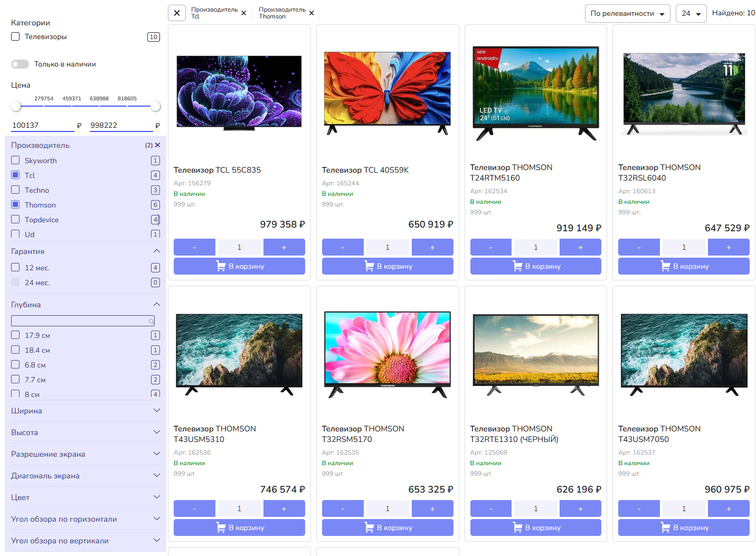
Task: Add THOMSON T24RTM5160 to cart
Action: click(x=535, y=266)
